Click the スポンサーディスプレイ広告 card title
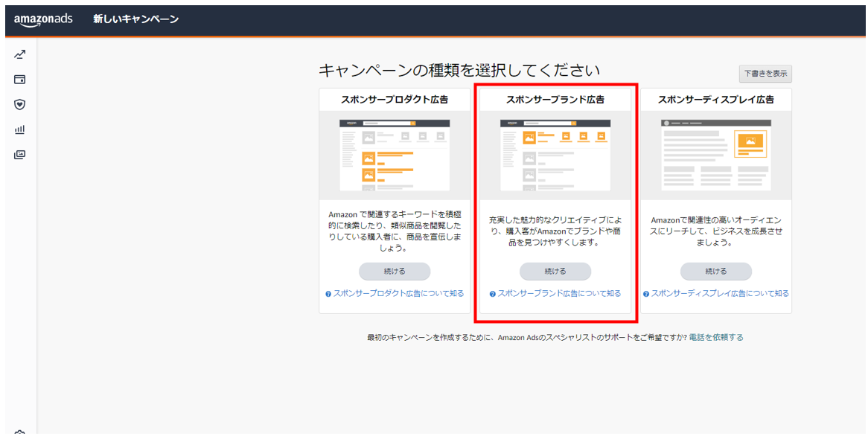 click(716, 100)
